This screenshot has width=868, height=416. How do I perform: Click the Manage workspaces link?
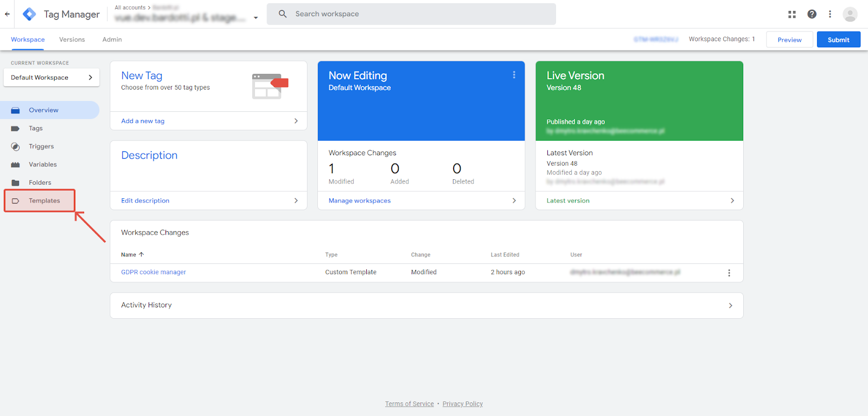click(x=360, y=201)
